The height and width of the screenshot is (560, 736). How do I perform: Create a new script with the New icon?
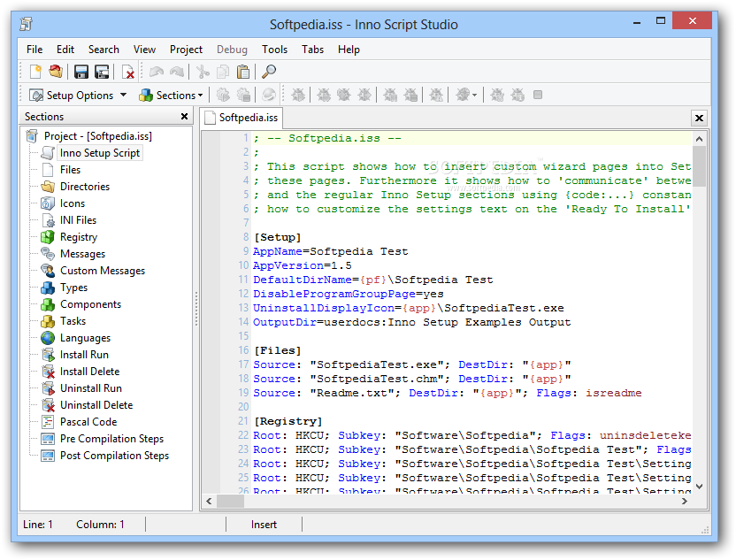(x=35, y=72)
